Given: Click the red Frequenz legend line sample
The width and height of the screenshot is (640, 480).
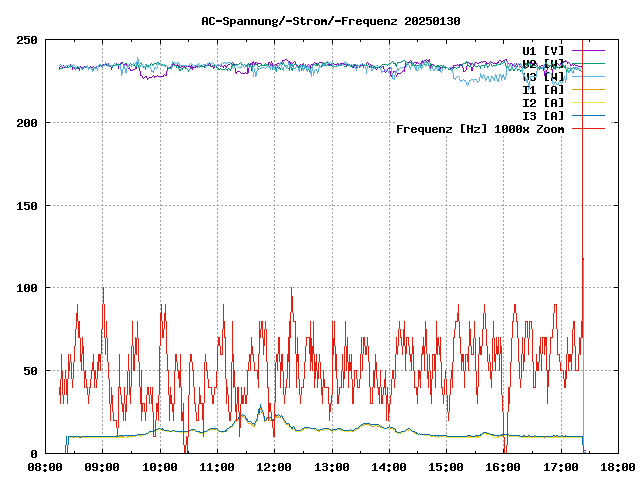Looking at the screenshot, I should coord(588,129).
